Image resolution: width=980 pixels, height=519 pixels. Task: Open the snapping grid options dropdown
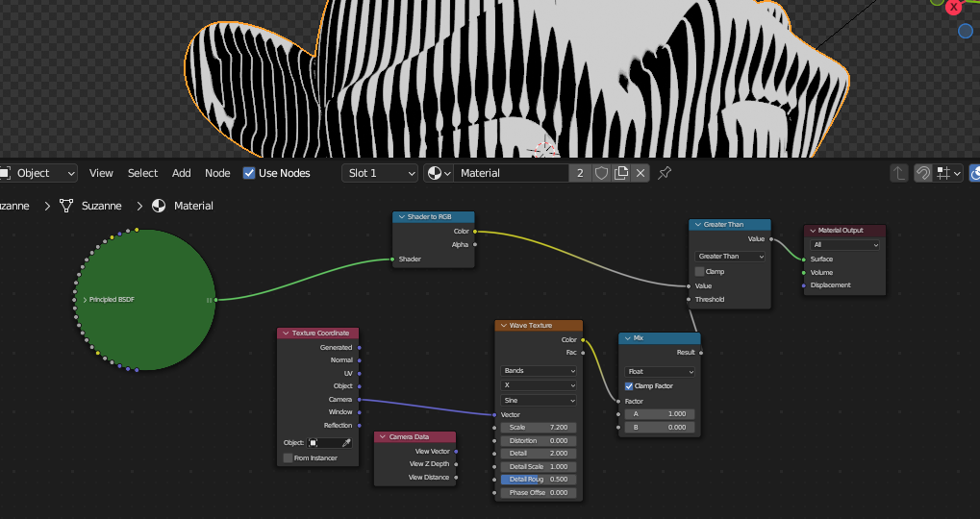[x=948, y=173]
